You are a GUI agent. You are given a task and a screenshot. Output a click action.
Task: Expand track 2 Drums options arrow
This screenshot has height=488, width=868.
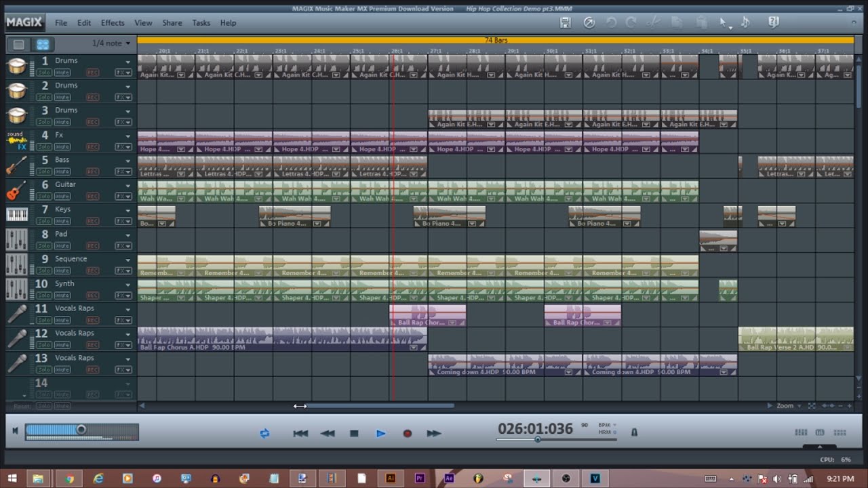[x=127, y=87]
